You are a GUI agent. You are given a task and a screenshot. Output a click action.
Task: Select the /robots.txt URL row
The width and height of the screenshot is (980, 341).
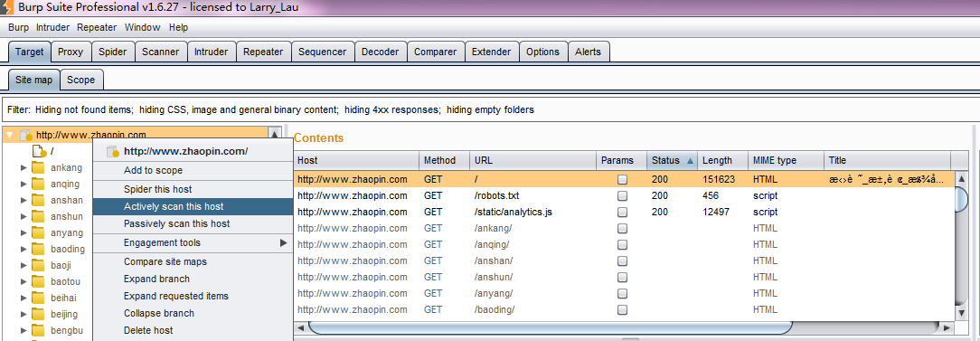click(x=624, y=196)
